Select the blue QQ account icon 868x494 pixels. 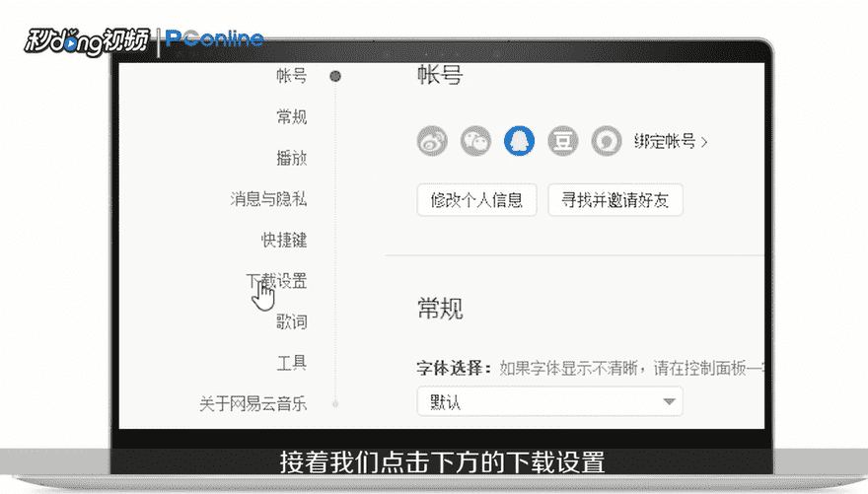(519, 141)
